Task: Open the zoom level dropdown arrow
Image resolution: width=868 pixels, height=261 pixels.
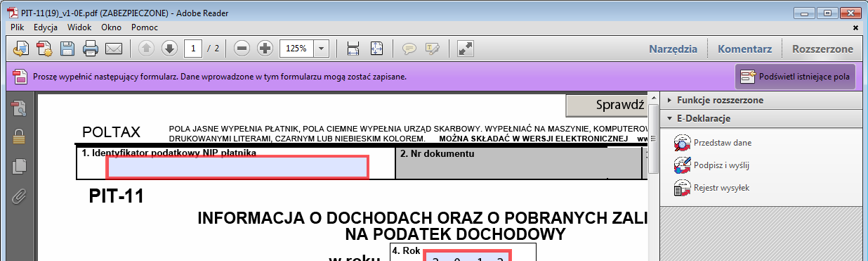Action: (x=322, y=49)
